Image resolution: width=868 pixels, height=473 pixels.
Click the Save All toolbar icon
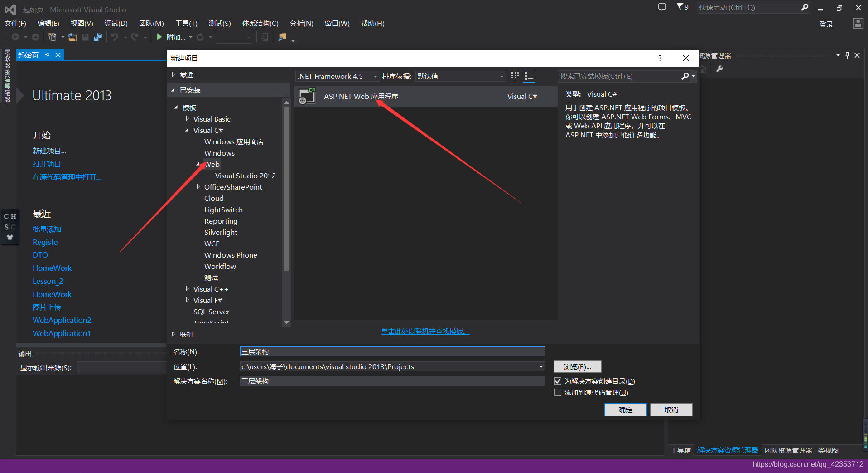98,37
